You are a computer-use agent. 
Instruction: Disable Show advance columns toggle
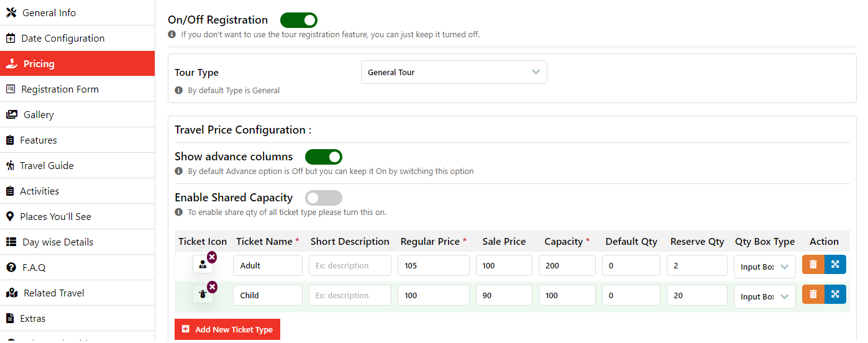(323, 157)
